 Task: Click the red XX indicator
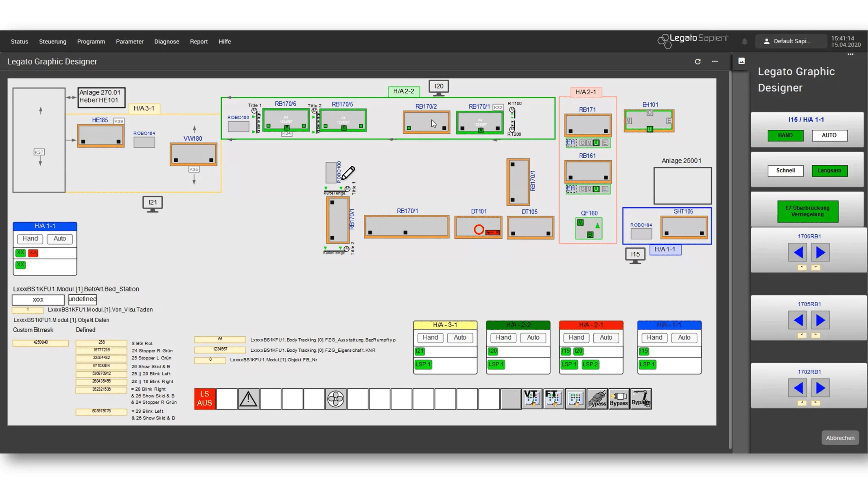click(33, 253)
